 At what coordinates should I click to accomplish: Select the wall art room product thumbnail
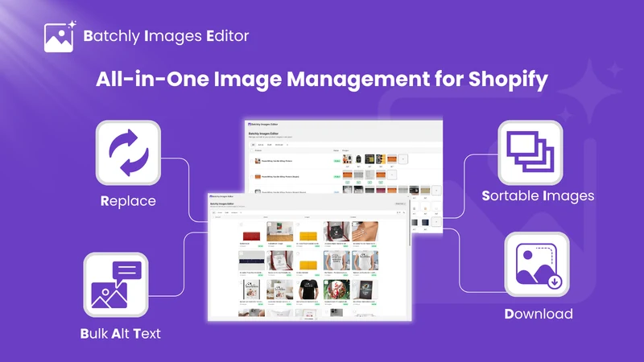(279, 232)
